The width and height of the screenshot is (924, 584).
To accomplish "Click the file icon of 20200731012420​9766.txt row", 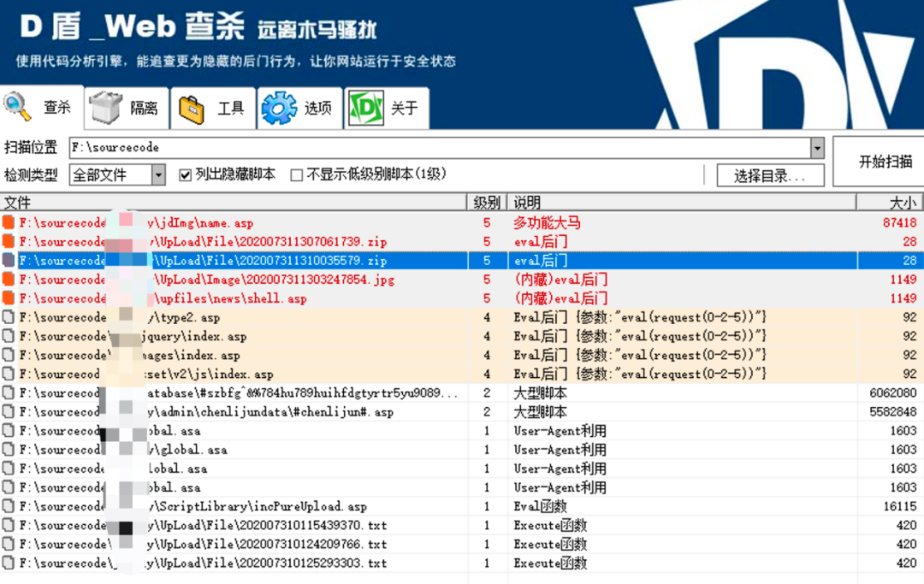I will [x=9, y=543].
